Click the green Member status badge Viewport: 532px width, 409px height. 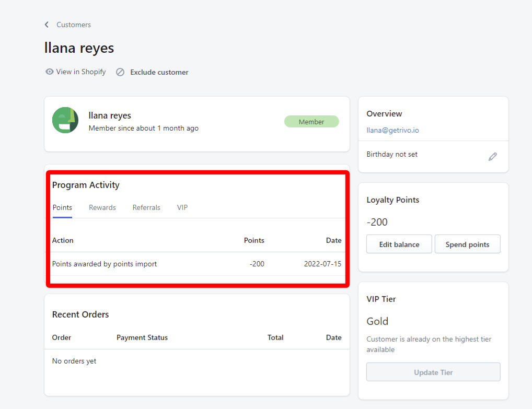(311, 122)
